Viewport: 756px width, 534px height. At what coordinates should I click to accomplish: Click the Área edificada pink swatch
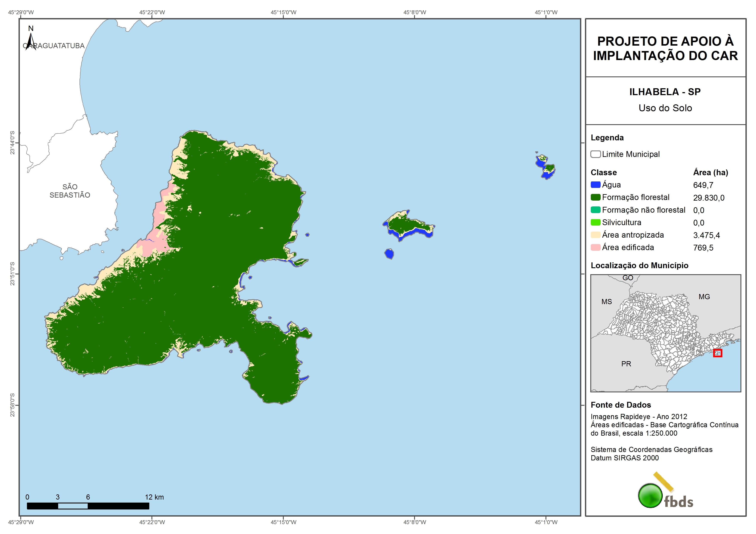coord(595,248)
